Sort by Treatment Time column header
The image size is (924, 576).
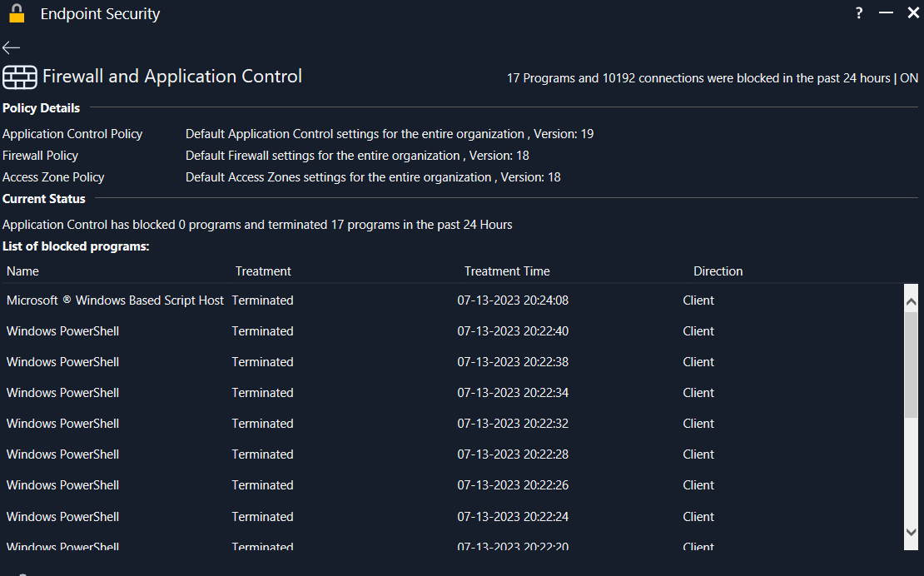[x=507, y=271]
